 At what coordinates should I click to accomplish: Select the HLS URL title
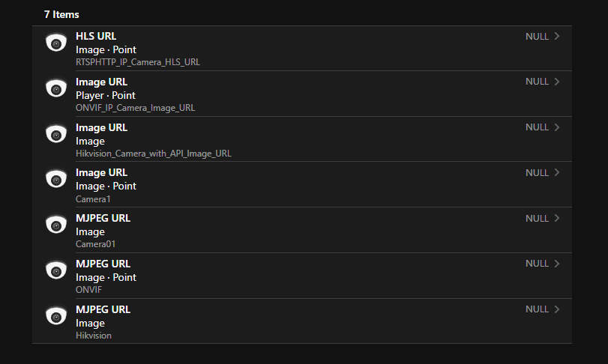click(96, 36)
